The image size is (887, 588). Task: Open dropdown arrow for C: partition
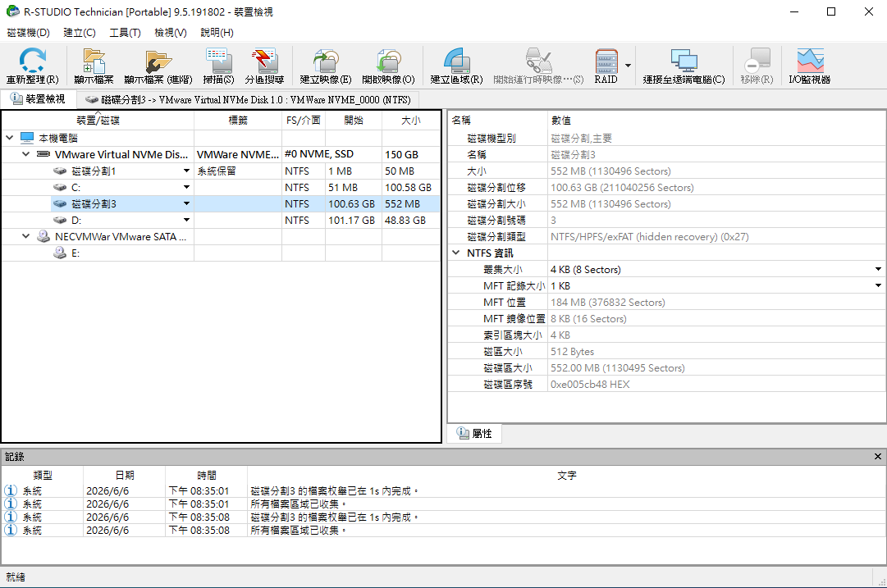click(x=186, y=187)
